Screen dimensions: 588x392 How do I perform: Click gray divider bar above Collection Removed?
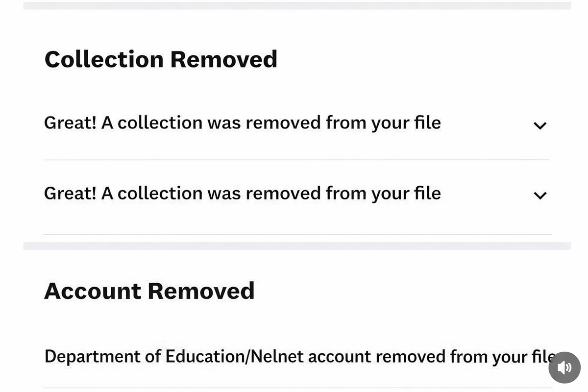297,5
